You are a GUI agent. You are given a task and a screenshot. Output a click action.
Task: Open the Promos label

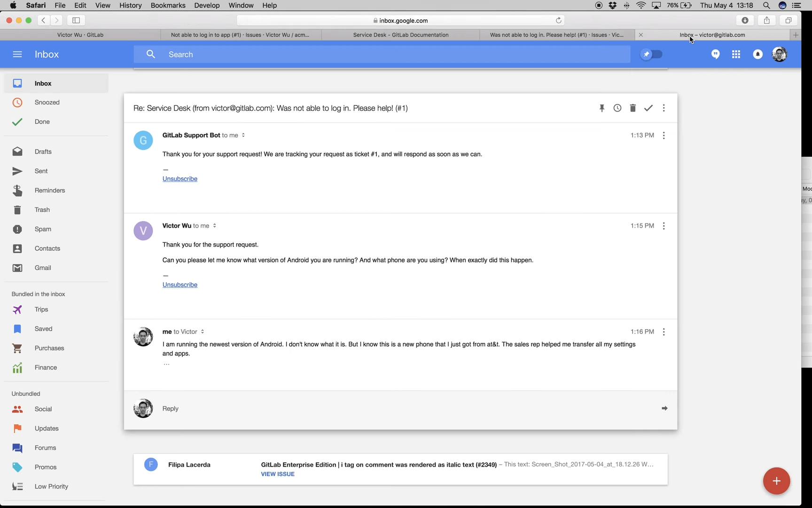pyautogui.click(x=56, y=467)
